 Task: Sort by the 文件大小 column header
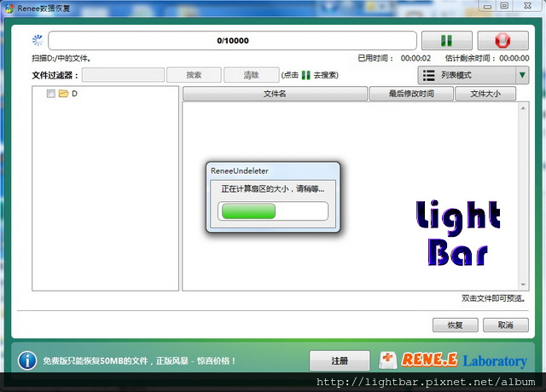point(485,94)
